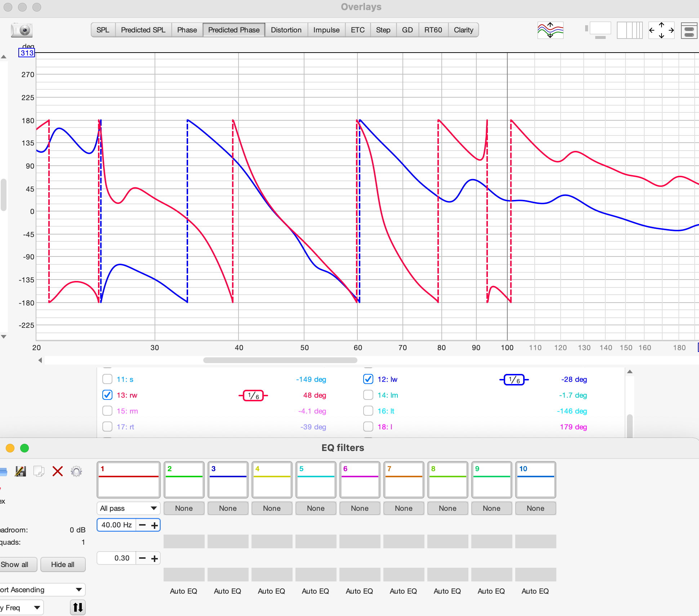Enable the 16: lt trace checkbox

tap(368, 411)
